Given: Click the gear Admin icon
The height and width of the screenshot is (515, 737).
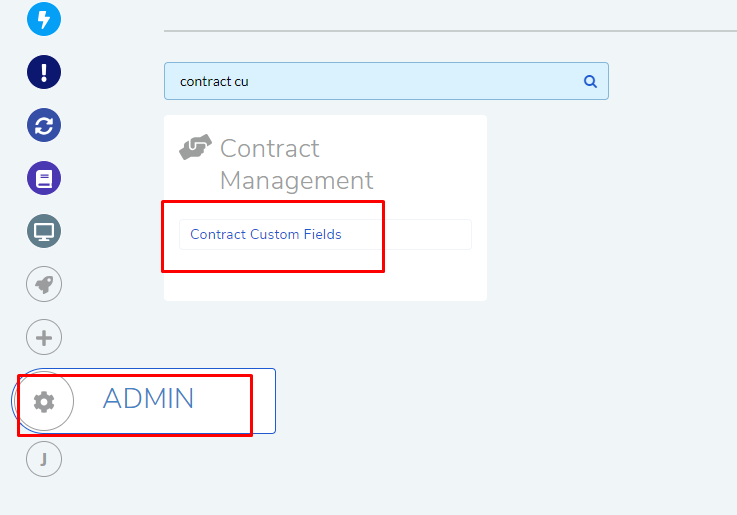Looking at the screenshot, I should point(44,402).
